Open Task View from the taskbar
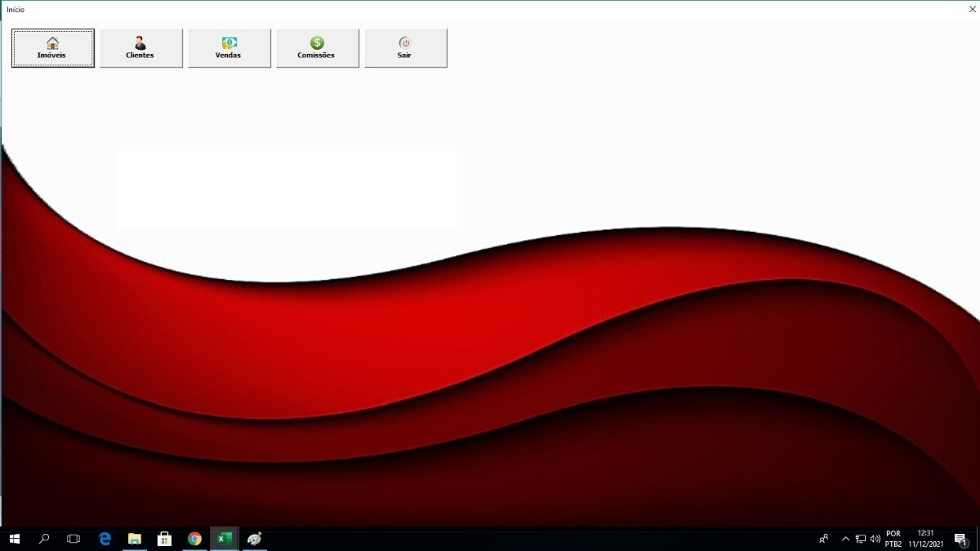 click(73, 539)
